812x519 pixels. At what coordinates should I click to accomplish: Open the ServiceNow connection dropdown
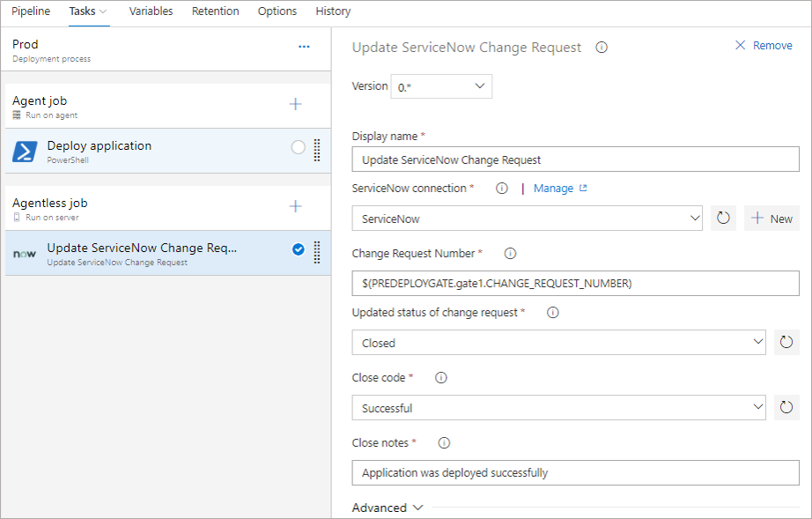[x=527, y=219]
